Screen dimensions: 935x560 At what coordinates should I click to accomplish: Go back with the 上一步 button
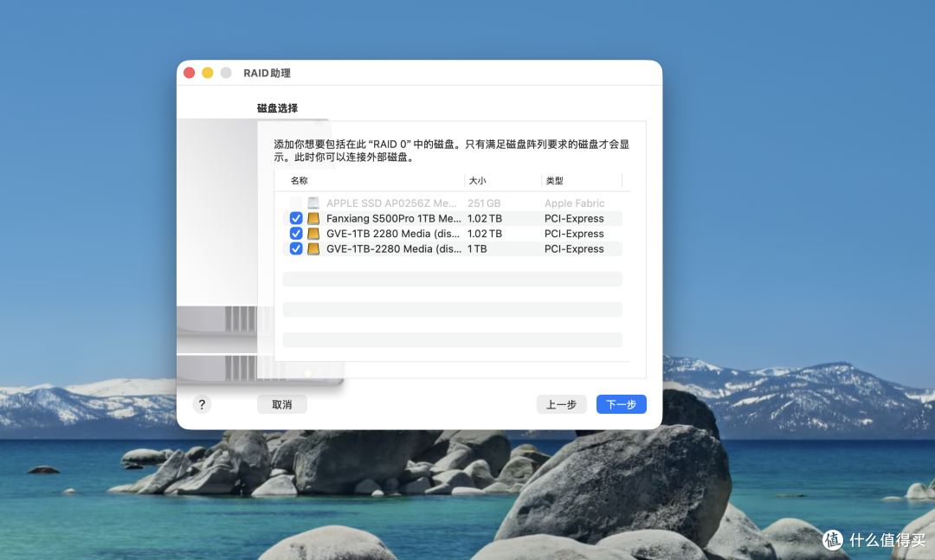point(561,404)
